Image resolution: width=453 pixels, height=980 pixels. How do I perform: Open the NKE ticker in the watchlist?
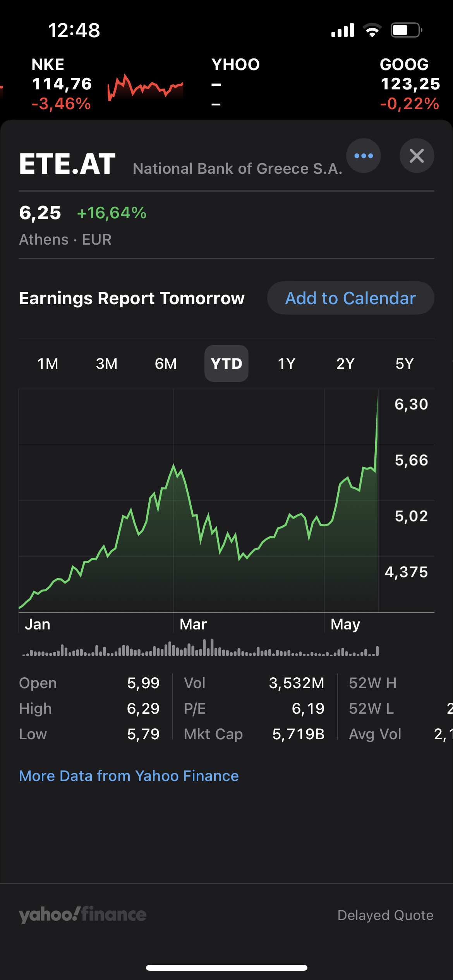(62, 84)
